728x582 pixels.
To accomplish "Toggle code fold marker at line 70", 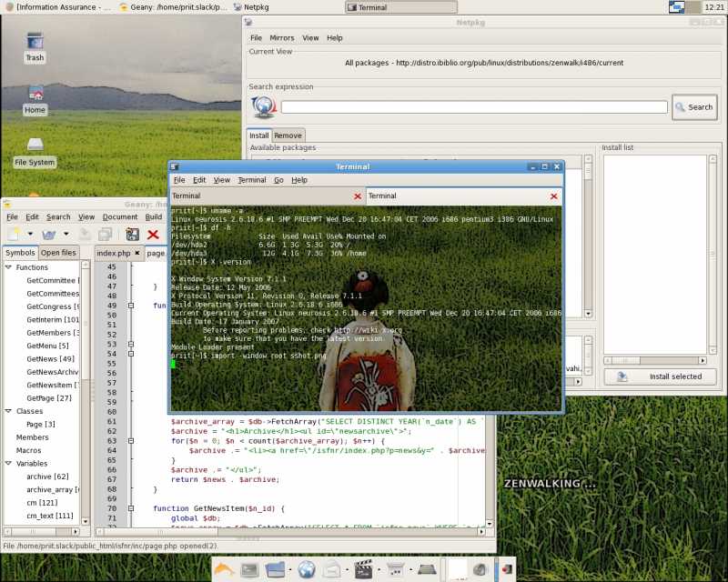I will [x=131, y=508].
